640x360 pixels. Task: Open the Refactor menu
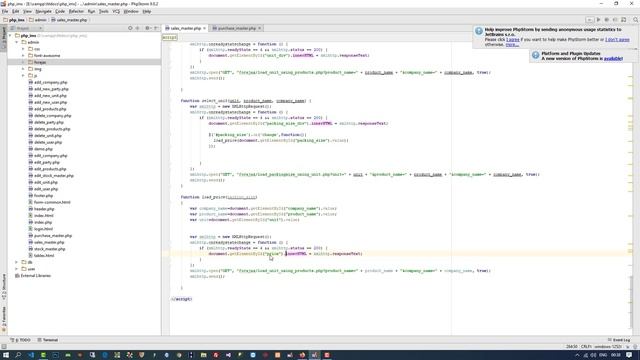coord(76,11)
